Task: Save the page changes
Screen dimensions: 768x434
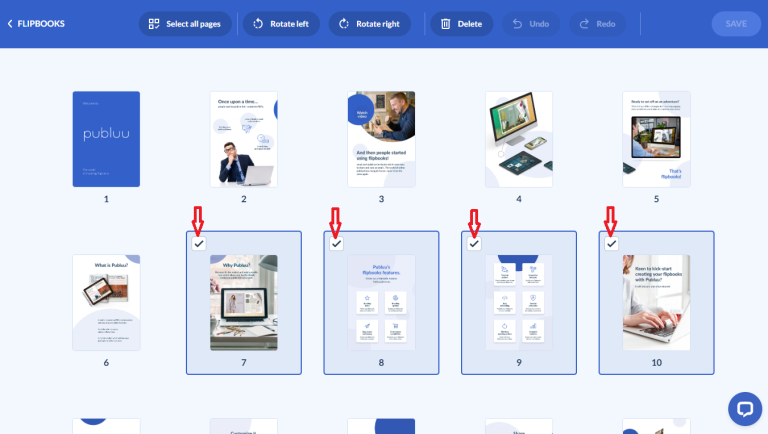Action: (736, 24)
